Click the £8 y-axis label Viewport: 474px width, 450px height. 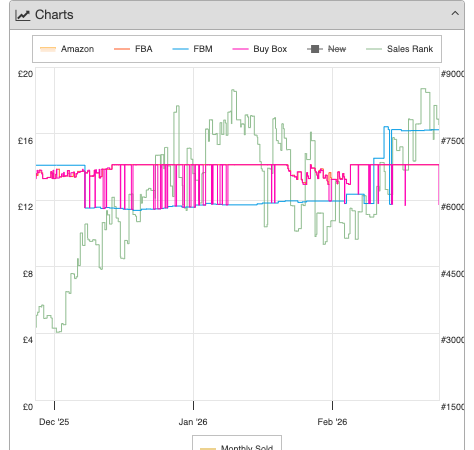click(x=28, y=274)
